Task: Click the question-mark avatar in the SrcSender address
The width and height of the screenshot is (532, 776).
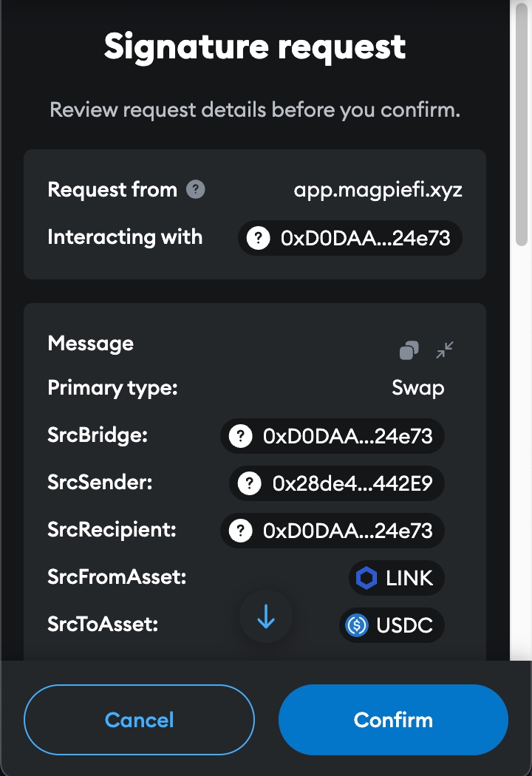Action: point(250,483)
